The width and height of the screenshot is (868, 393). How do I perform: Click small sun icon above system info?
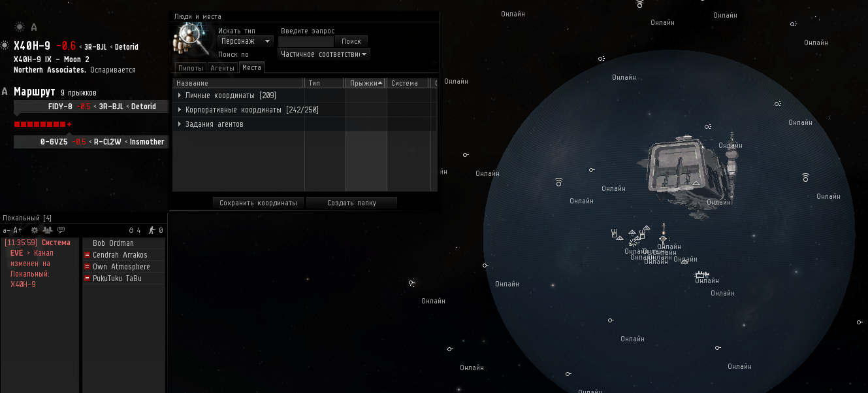tap(20, 27)
